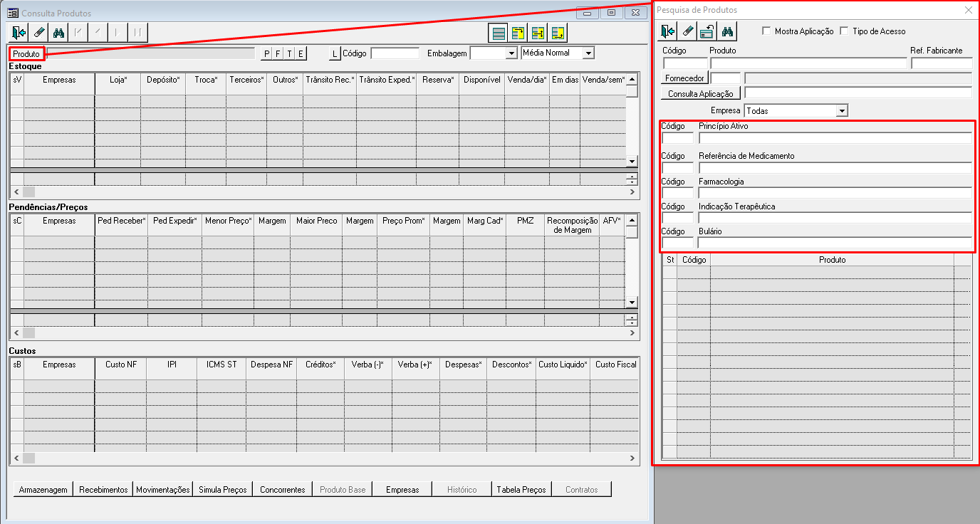Screen dimensions: 980x524
Task: Click the exit door icon in Pesquisa de Produtos
Action: pyautogui.click(x=667, y=31)
